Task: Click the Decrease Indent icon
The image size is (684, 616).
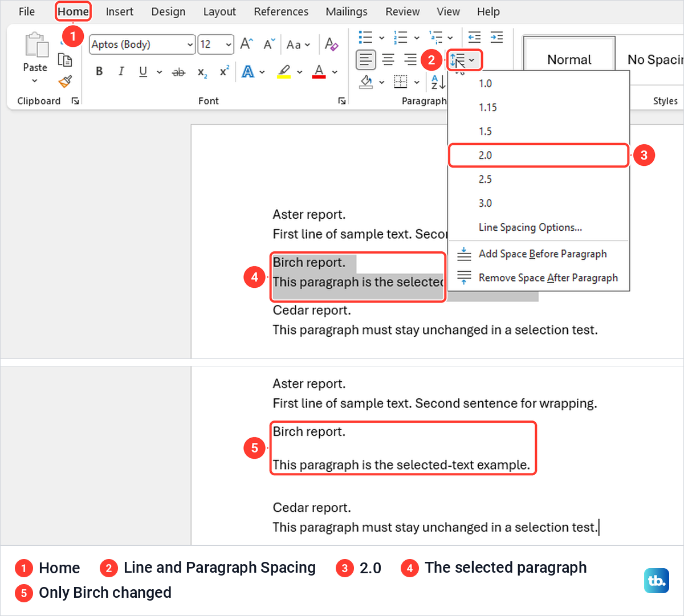Action: coord(474,38)
